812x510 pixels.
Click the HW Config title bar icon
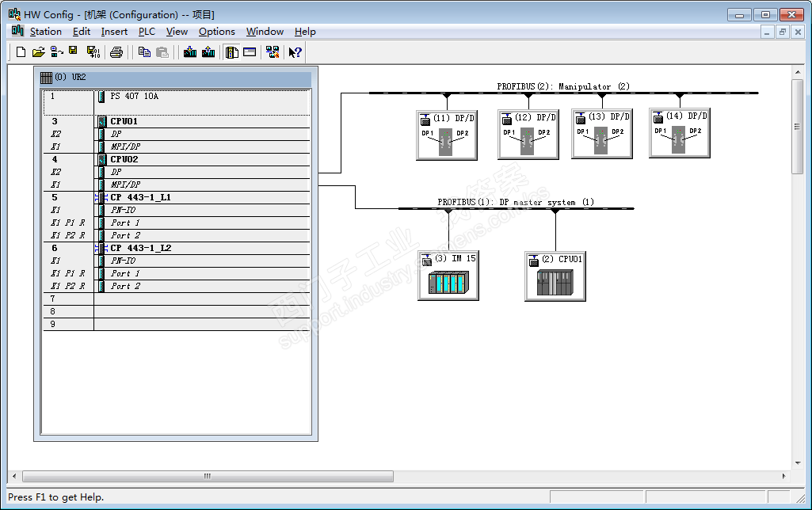(x=14, y=14)
